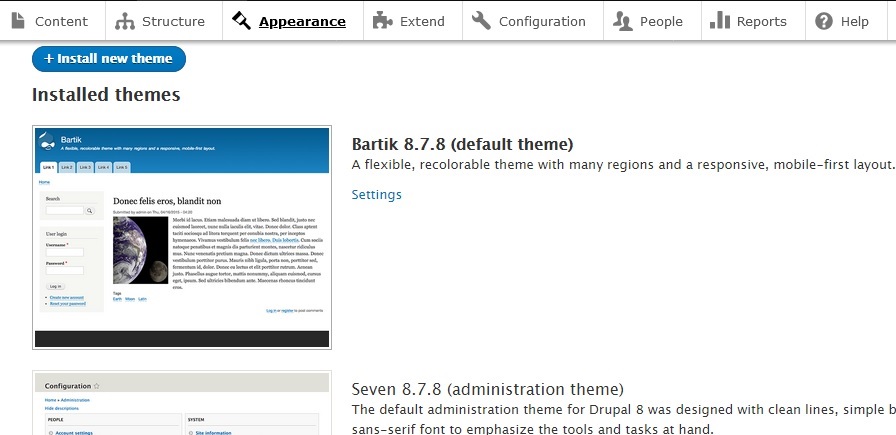Click the Seven 8.7.8 administration theme title
Viewport: 896px width, 435px height.
(487, 389)
